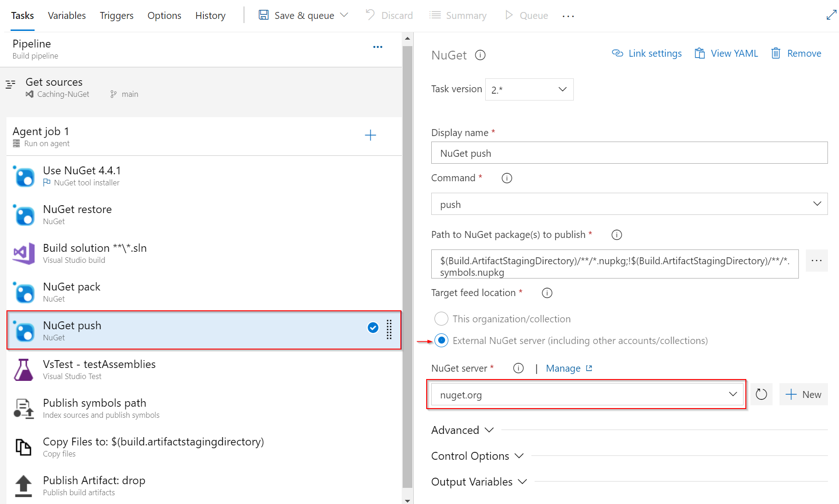Viewport: 839px width, 504px height.
Task: Select the This organization/collection radio button
Action: 441,319
